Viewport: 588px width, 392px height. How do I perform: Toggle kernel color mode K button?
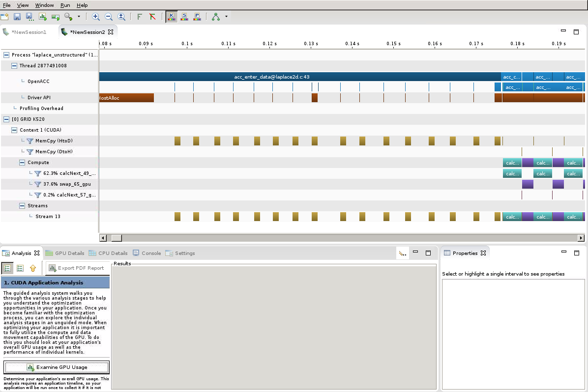point(172,17)
